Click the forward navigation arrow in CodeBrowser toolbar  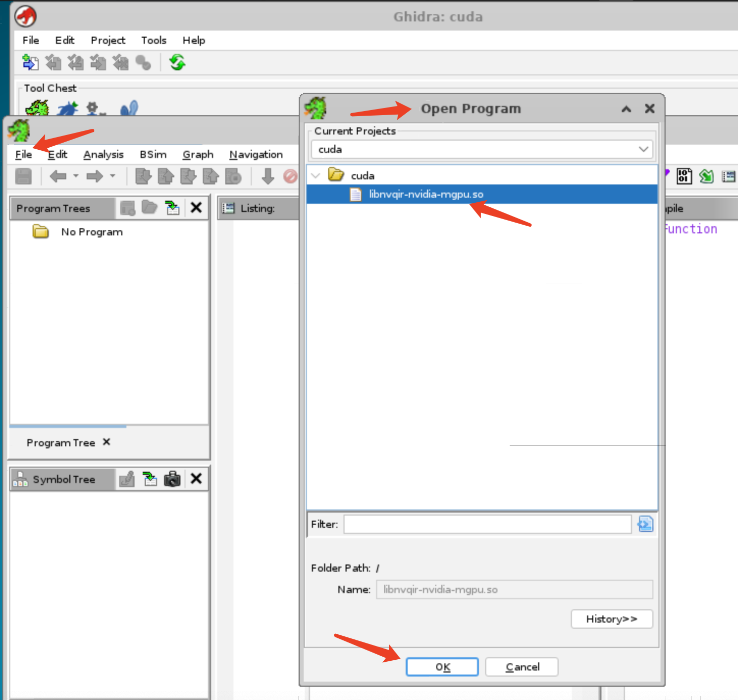point(95,176)
